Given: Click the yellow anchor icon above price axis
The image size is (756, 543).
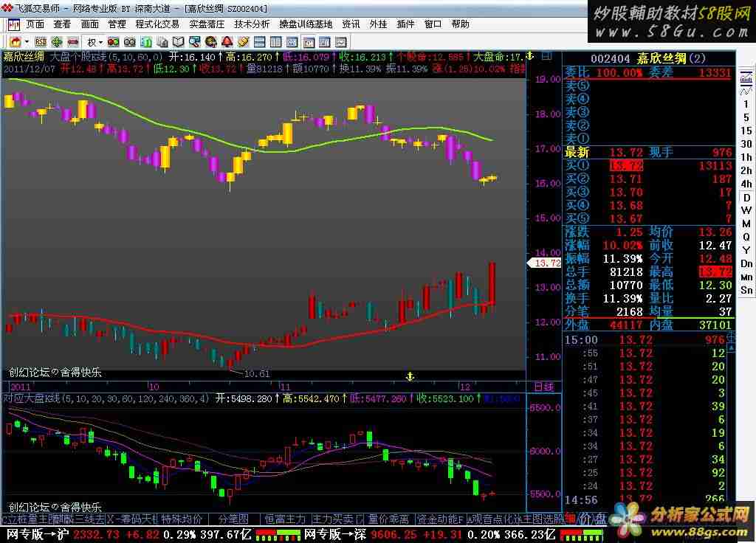Looking at the screenshot, I should [530, 56].
